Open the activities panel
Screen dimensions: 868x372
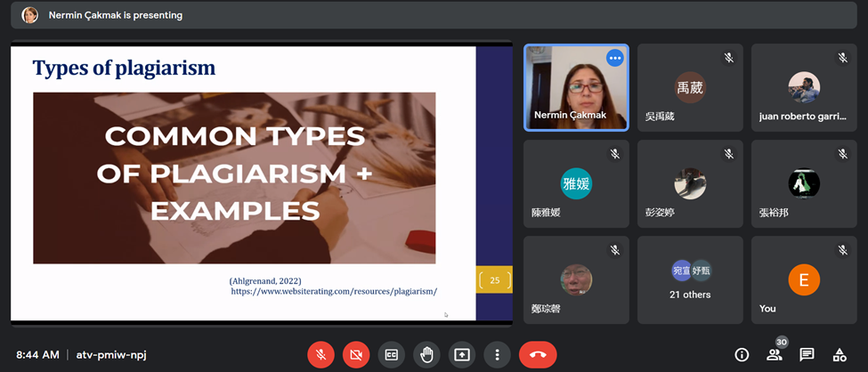tap(839, 354)
